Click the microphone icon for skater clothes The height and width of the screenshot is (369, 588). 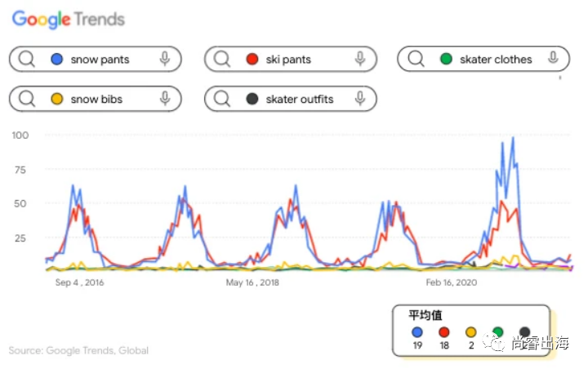(554, 59)
